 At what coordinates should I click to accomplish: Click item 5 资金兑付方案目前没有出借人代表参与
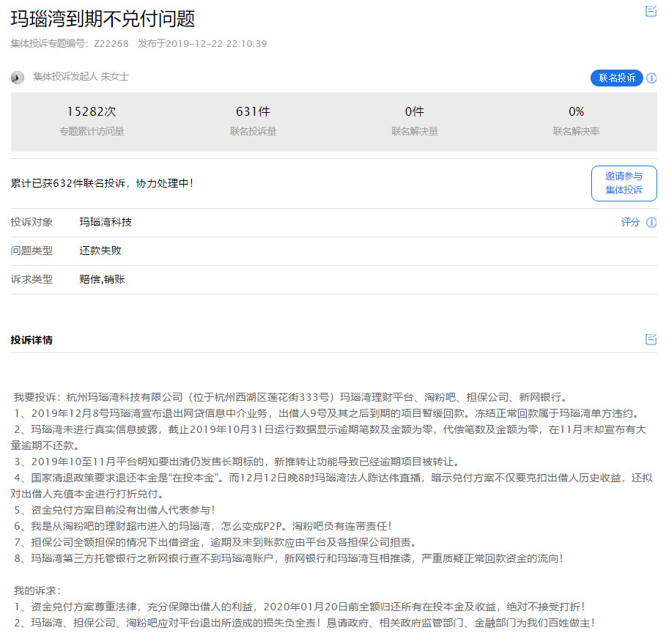[115, 510]
